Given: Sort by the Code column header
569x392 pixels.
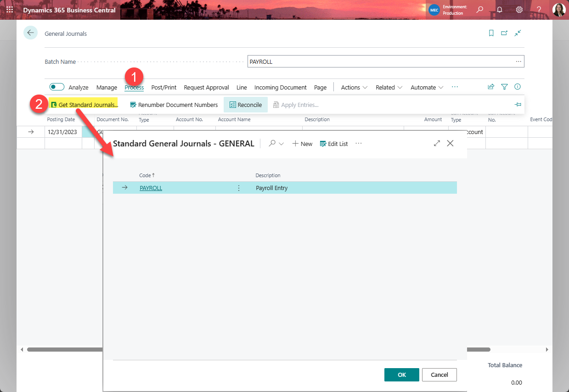Looking at the screenshot, I should (x=147, y=175).
